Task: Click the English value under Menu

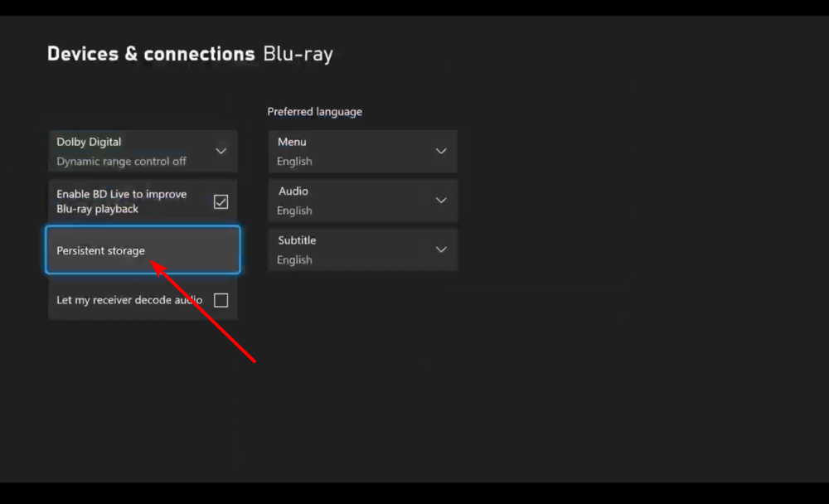Action: click(294, 162)
